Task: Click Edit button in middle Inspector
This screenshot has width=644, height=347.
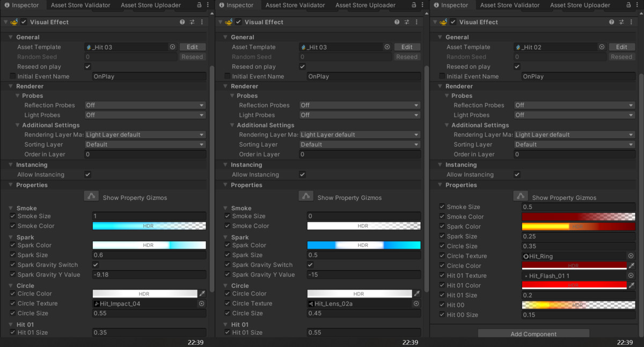Action: pos(407,47)
